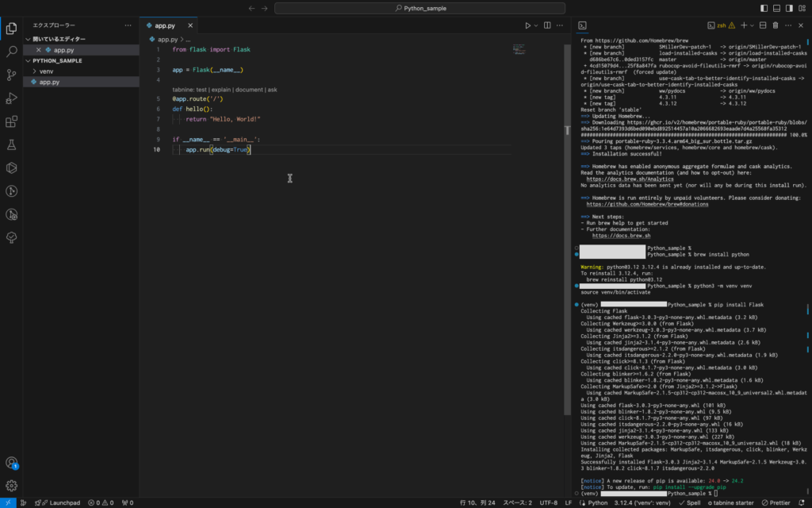Open the Testing flask icon view

11,144
